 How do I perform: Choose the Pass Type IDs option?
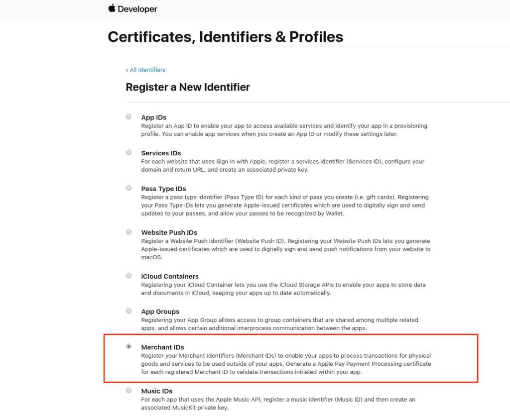coord(129,188)
